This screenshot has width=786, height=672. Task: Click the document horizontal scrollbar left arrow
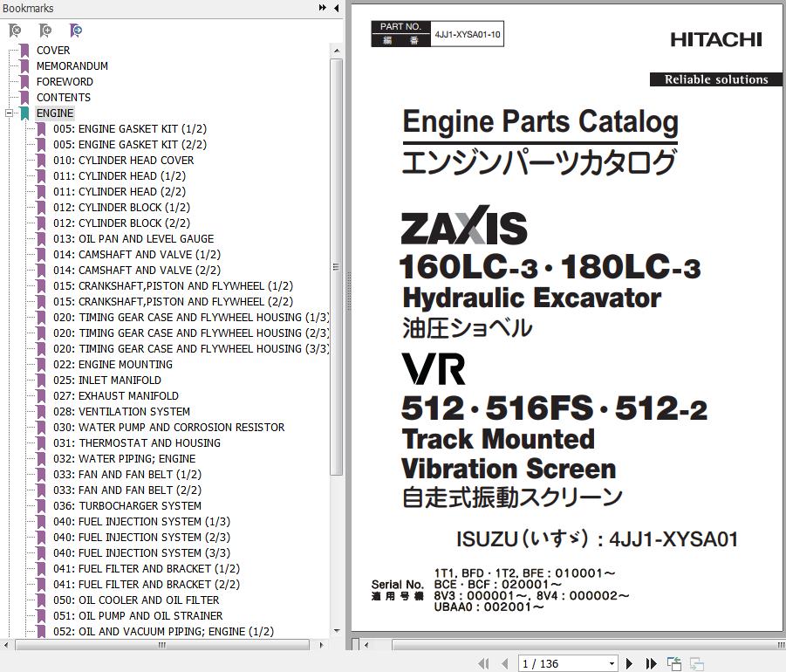[x=366, y=645]
